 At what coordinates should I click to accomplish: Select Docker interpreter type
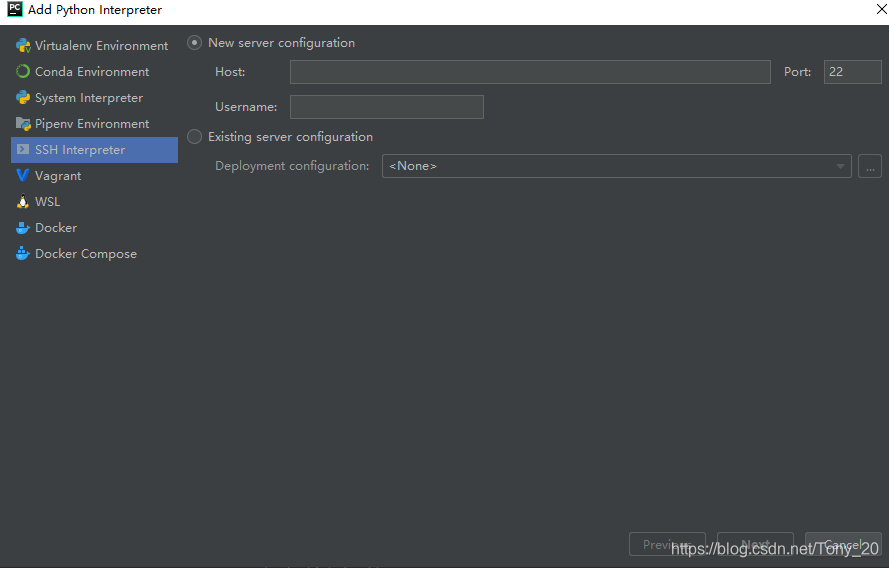click(94, 228)
